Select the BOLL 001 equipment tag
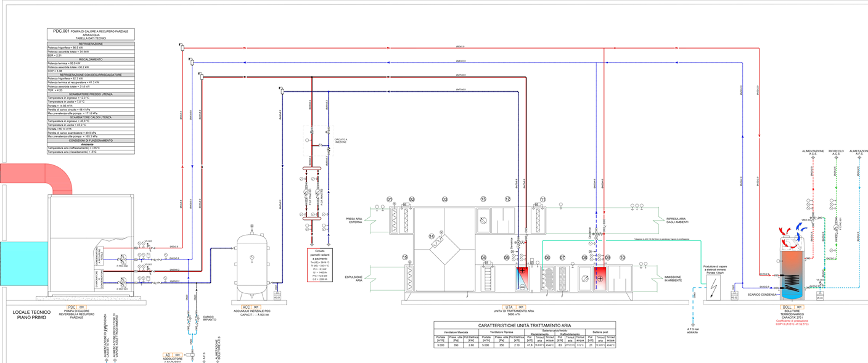 coord(791,307)
